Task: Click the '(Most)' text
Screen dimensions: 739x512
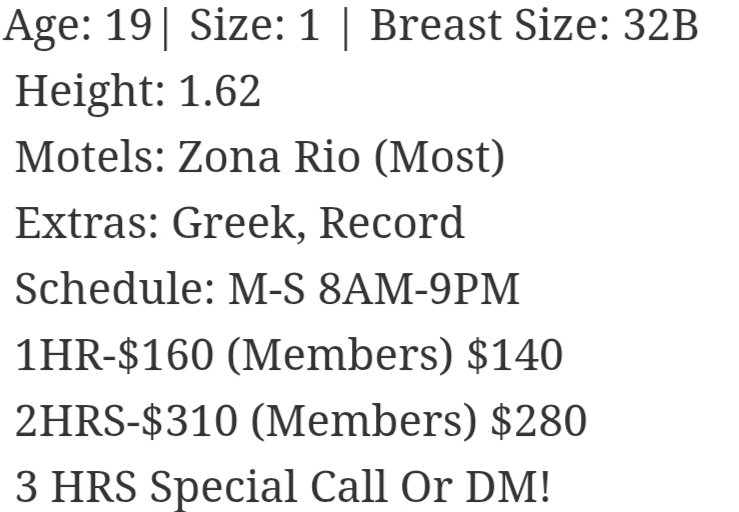Action: pyautogui.click(x=440, y=158)
